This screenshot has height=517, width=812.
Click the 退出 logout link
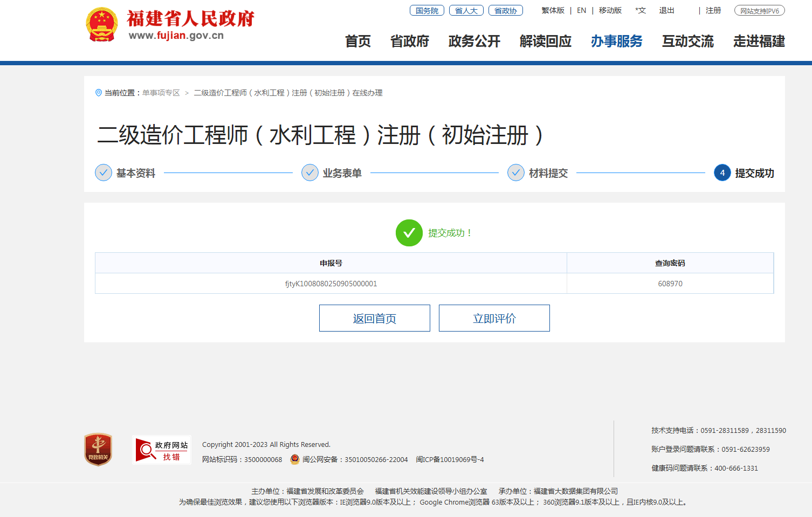click(x=666, y=10)
